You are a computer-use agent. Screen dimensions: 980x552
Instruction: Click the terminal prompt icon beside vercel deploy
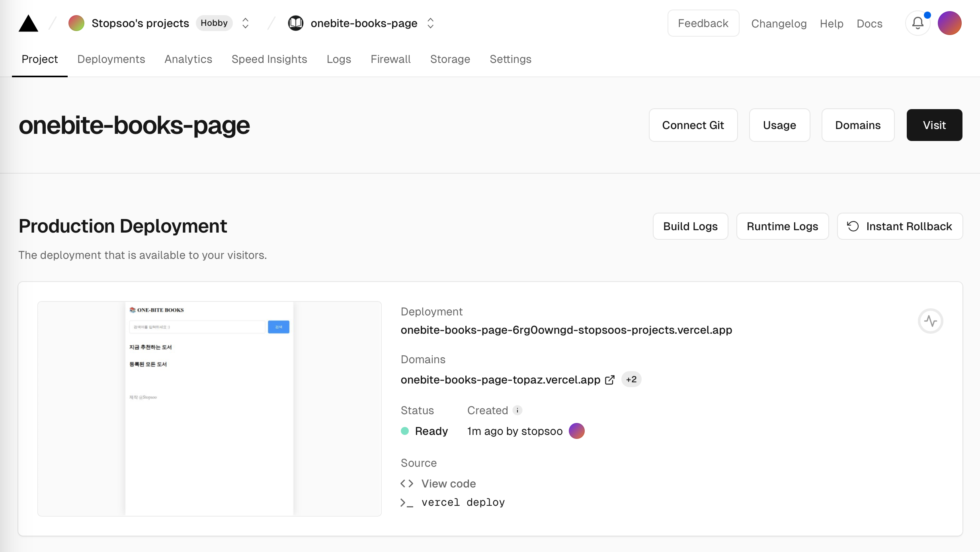(x=407, y=503)
